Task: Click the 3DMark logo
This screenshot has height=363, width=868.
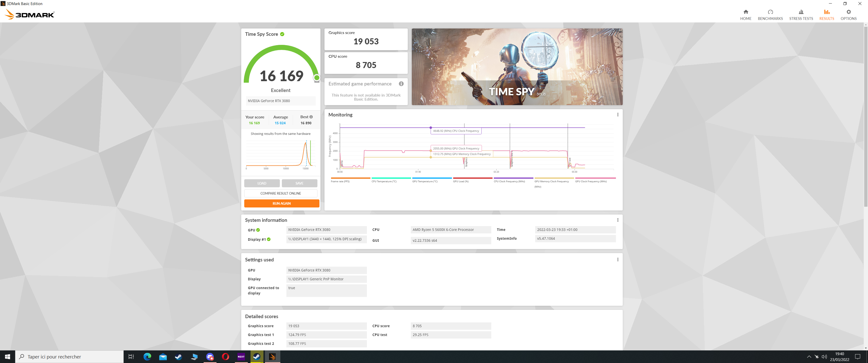Action: click(x=30, y=14)
